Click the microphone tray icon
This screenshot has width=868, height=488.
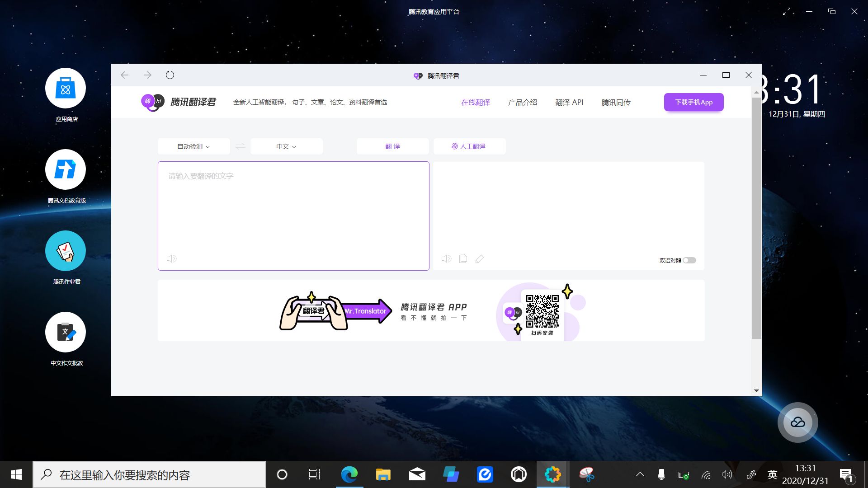[661, 474]
